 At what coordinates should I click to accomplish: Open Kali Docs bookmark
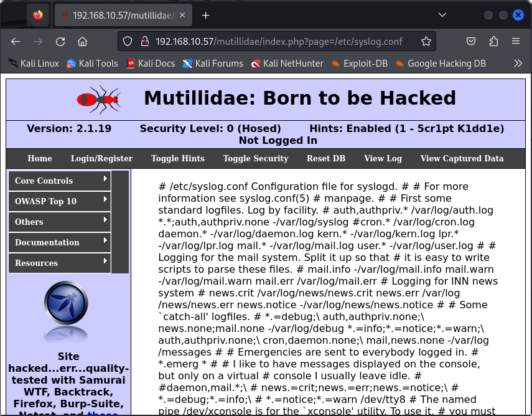(151, 64)
